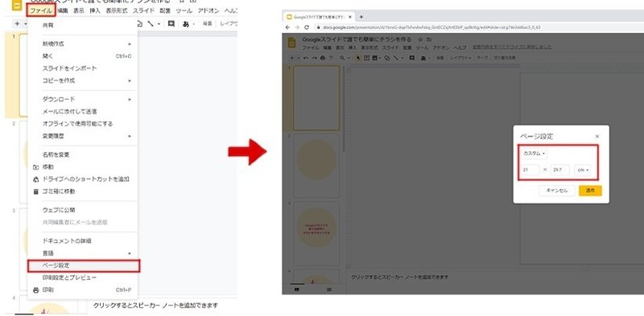The width and height of the screenshot is (644, 316).
Task: Click the yellow 適用 button
Action: click(x=590, y=191)
